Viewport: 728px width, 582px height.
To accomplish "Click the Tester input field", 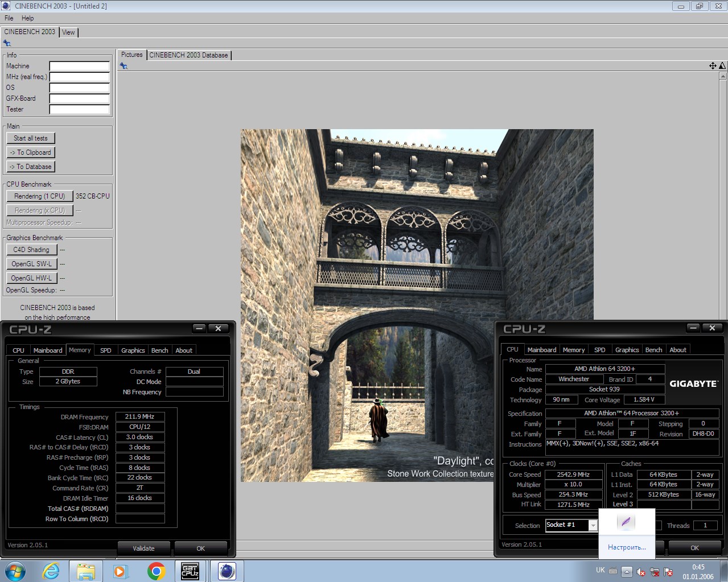I will pyautogui.click(x=80, y=109).
